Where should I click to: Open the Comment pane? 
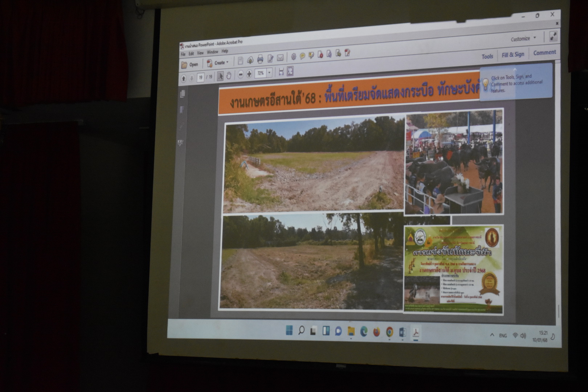coord(544,53)
